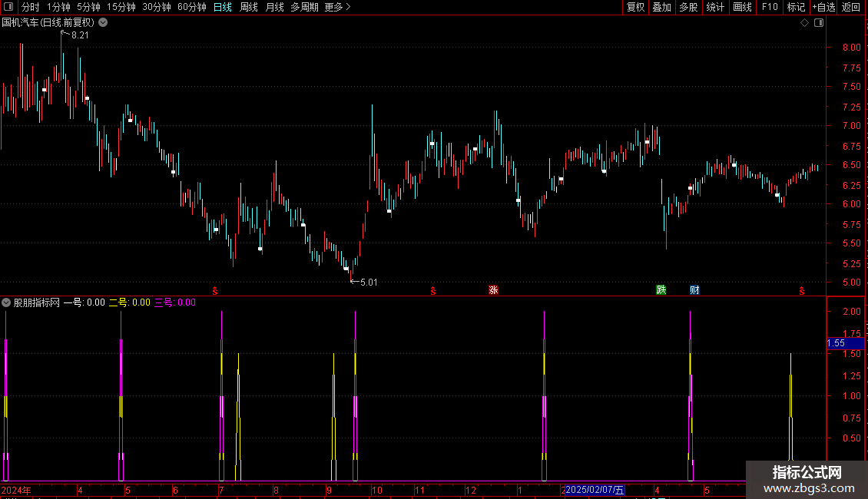Select the 周线 weekly period tab

tap(249, 7)
